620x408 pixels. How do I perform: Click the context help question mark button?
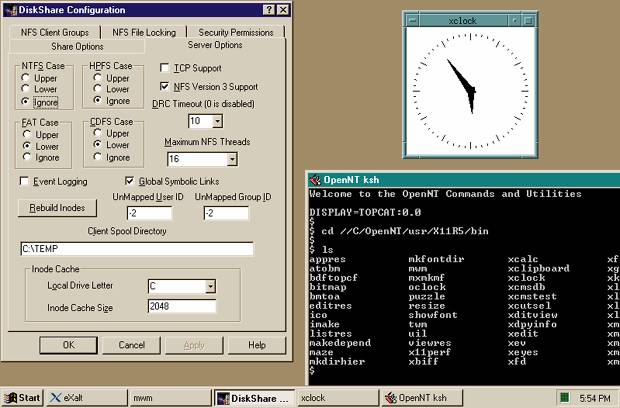coord(269,10)
